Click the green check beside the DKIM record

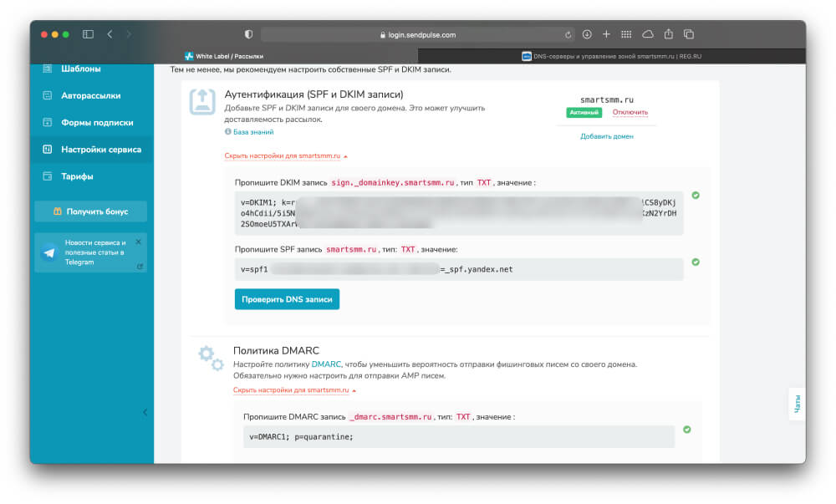click(696, 195)
